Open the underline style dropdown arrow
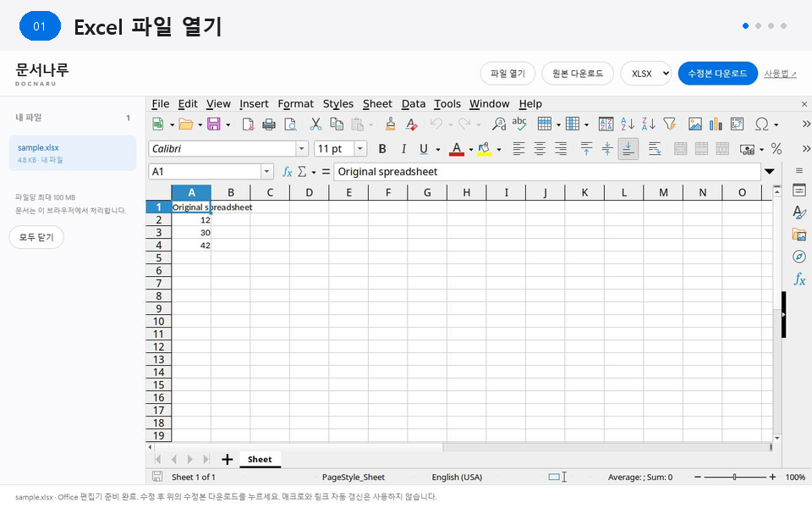The height and width of the screenshot is (508, 812). pyautogui.click(x=437, y=149)
